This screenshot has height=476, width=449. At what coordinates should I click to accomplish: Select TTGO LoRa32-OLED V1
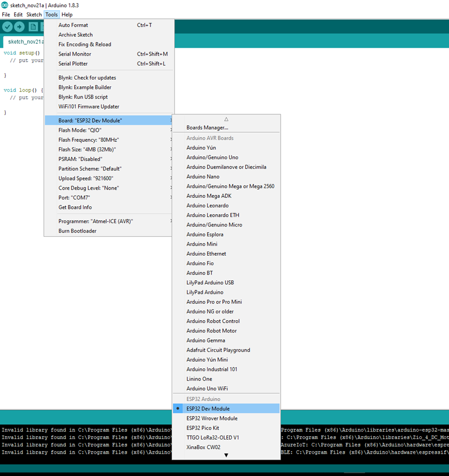coord(226,438)
